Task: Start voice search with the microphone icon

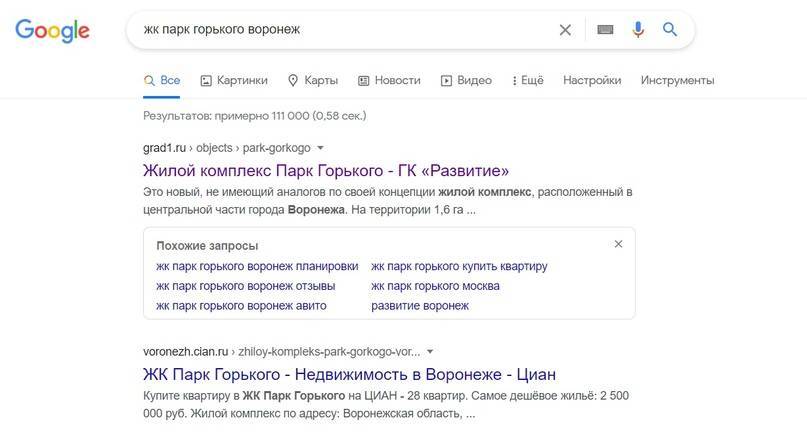Action: (638, 30)
